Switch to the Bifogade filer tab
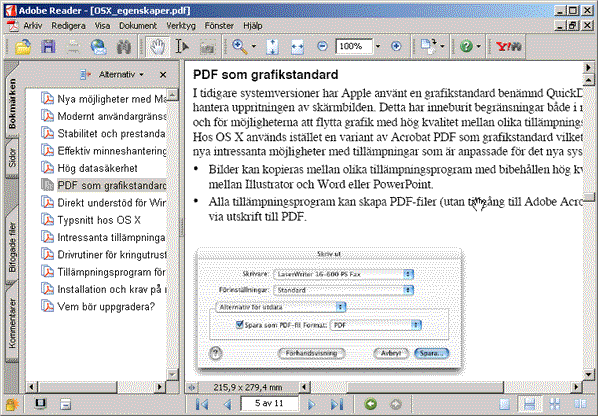The height and width of the screenshot is (416, 598). tap(12, 246)
